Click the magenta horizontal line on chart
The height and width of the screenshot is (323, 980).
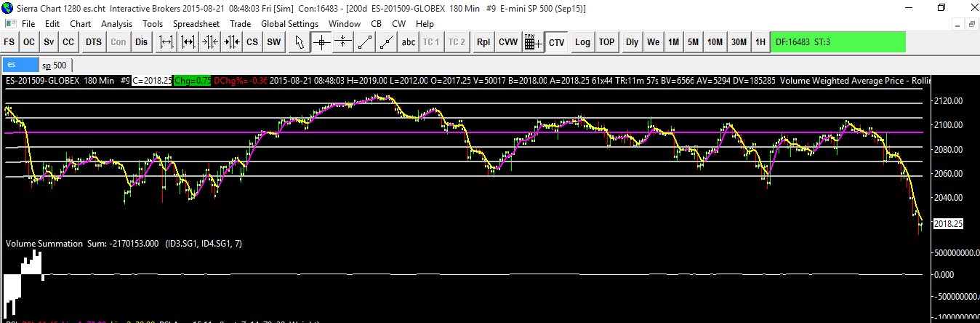tap(465, 132)
